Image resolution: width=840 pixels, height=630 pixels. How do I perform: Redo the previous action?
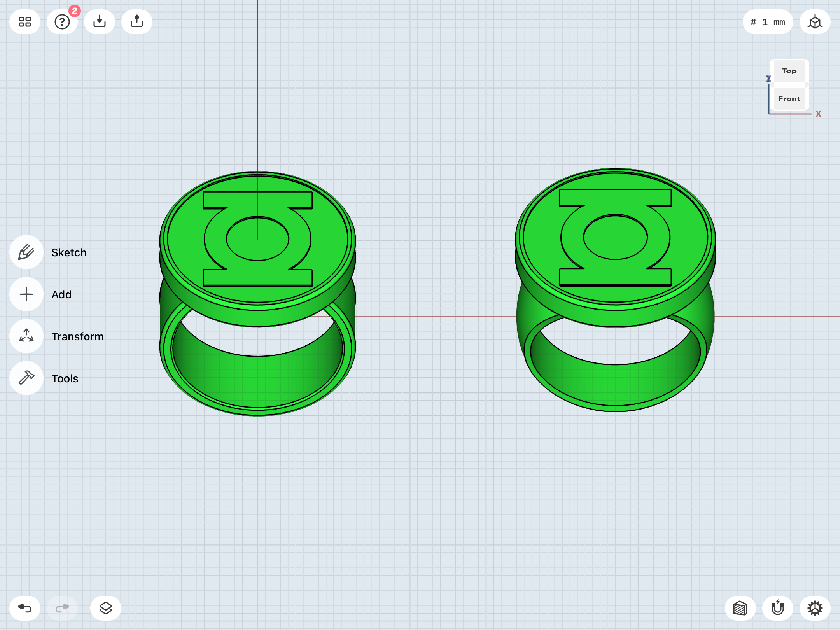point(62,608)
